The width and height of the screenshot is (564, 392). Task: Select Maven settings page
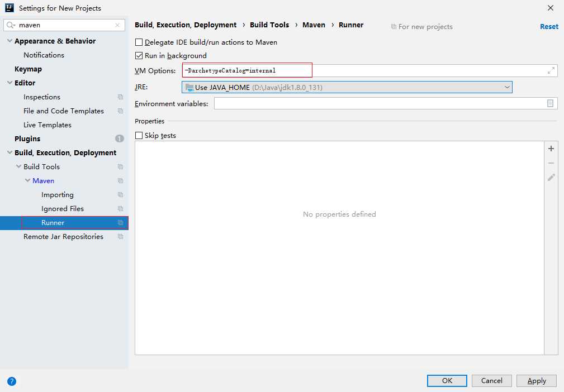pyautogui.click(x=43, y=181)
